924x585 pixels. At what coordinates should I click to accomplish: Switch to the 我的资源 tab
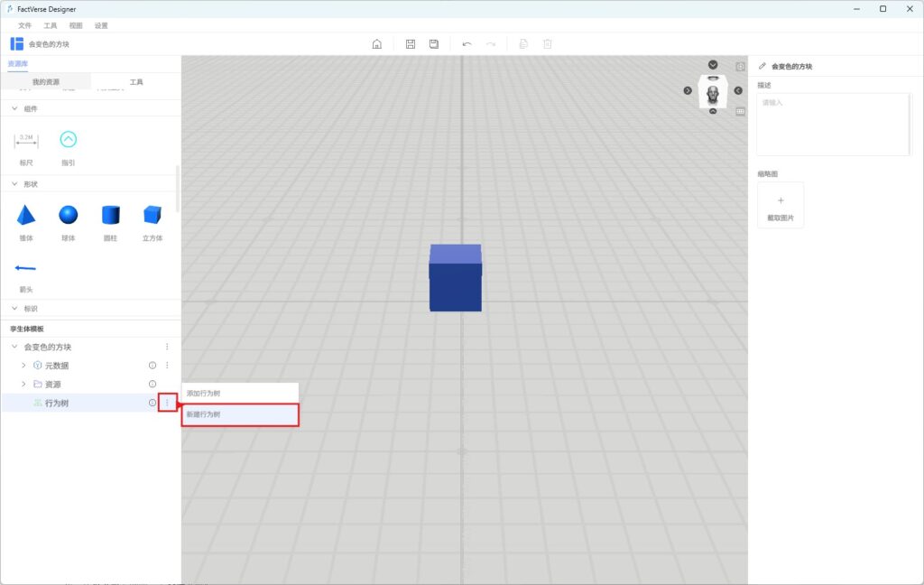coord(46,82)
